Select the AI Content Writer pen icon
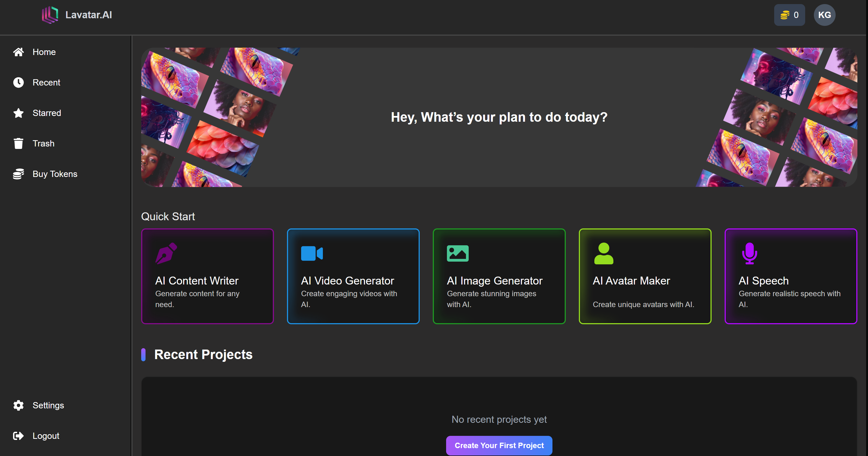The height and width of the screenshot is (456, 868). coord(166,253)
